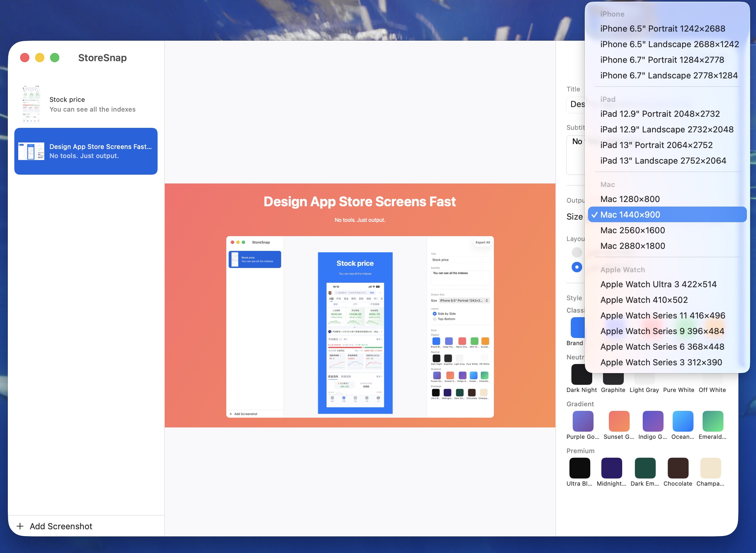Apply the Sunset gradient swatch
Viewport: 756px width, 553px height.
[x=619, y=421]
